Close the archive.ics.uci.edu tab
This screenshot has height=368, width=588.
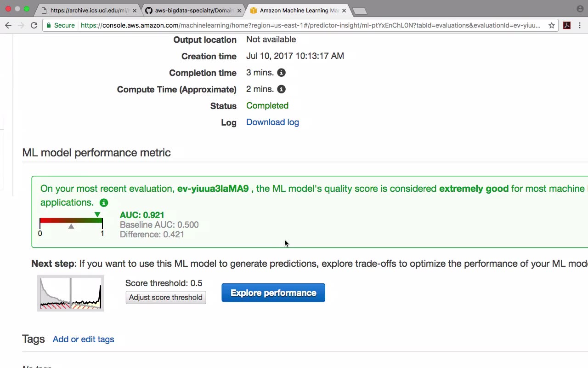135,10
